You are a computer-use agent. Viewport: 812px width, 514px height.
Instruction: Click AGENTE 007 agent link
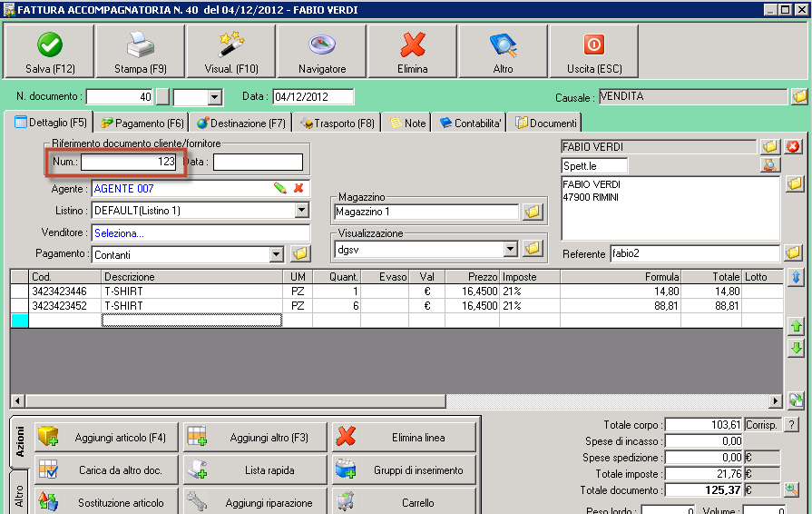(123, 189)
